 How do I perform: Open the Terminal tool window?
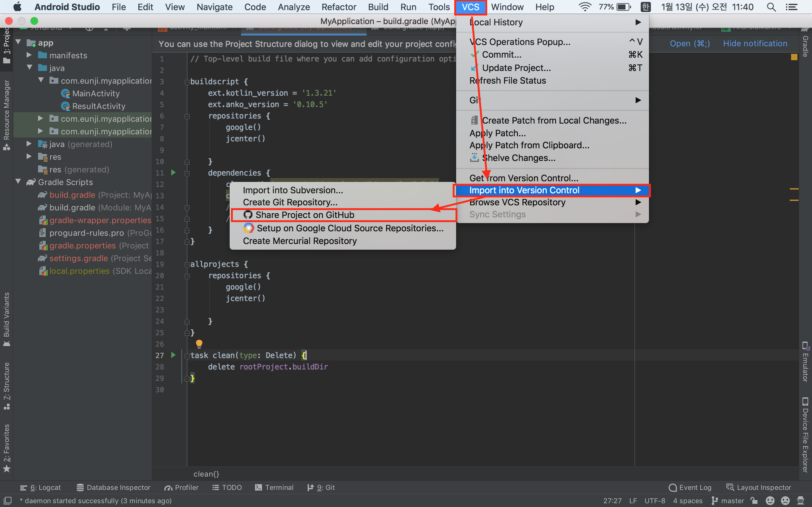pyautogui.click(x=274, y=487)
